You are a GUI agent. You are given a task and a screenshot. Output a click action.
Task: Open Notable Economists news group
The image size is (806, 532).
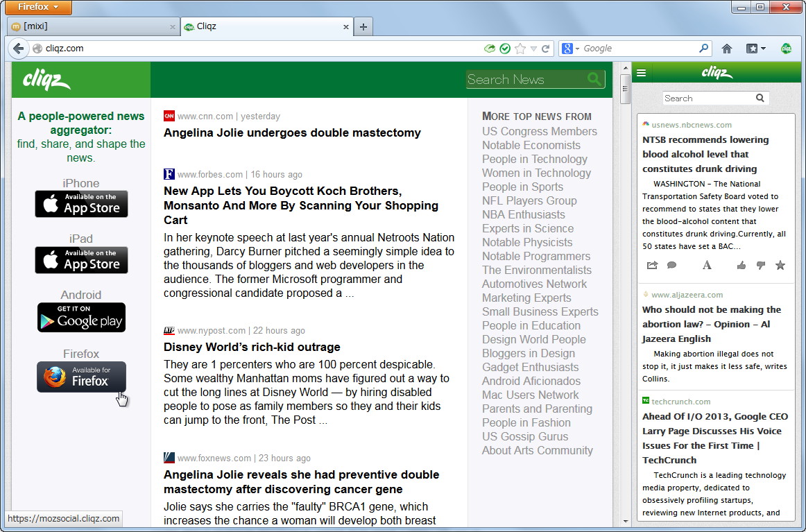click(x=531, y=146)
